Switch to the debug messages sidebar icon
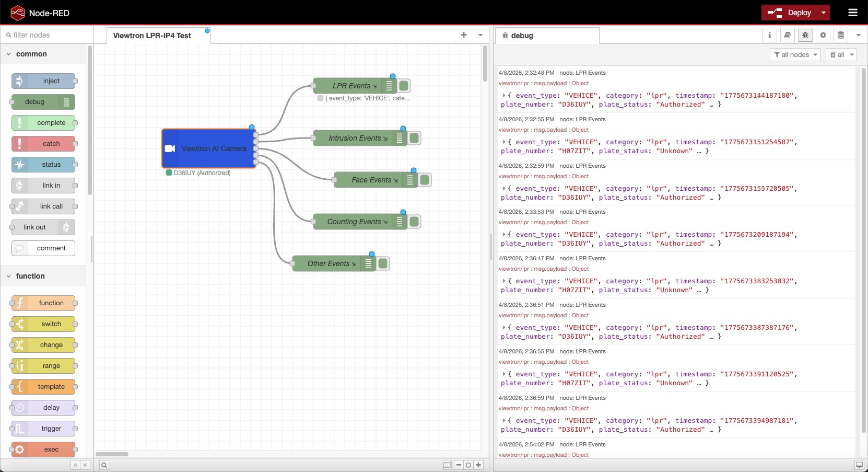Viewport: 868px width, 472px height. pos(805,35)
